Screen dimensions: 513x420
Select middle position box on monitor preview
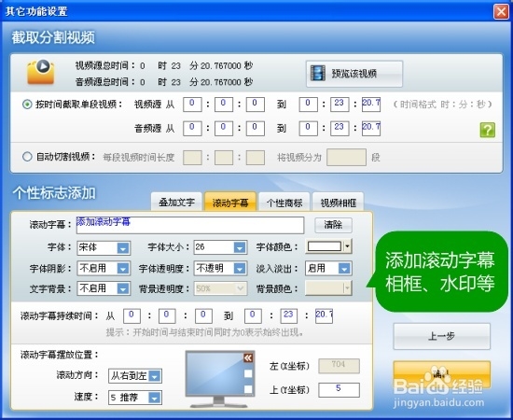tap(248, 373)
